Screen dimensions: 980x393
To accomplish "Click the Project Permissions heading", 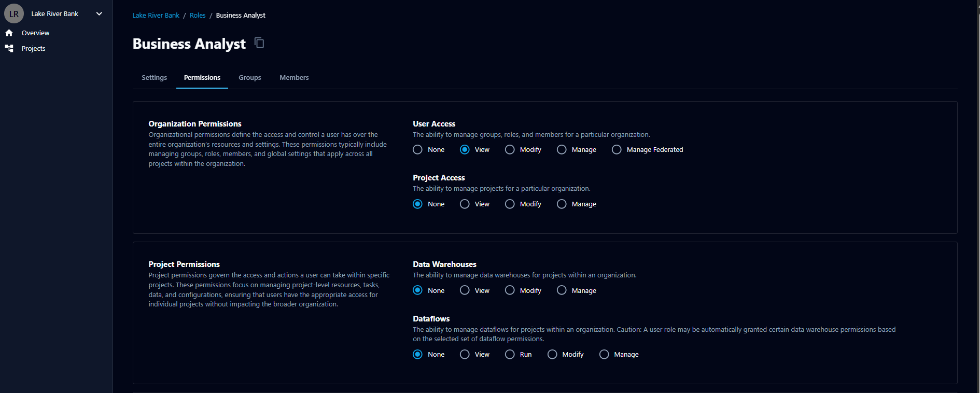I will (x=184, y=264).
